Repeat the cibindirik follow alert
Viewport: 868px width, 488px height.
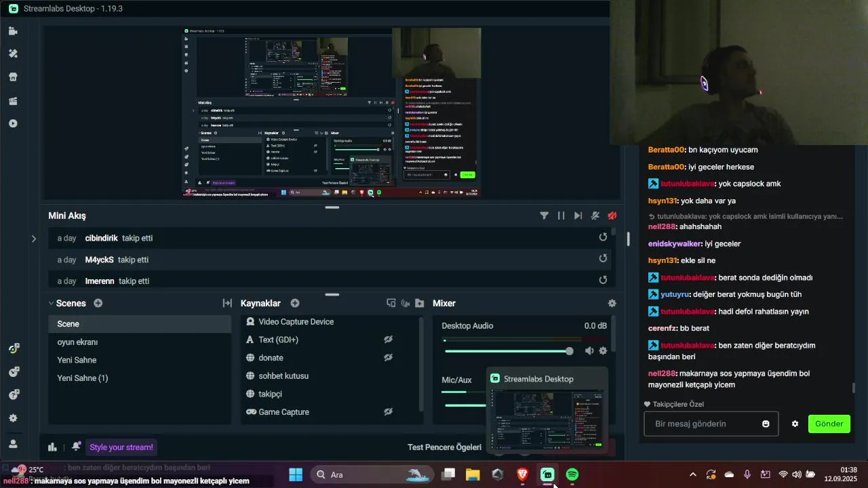coord(603,238)
